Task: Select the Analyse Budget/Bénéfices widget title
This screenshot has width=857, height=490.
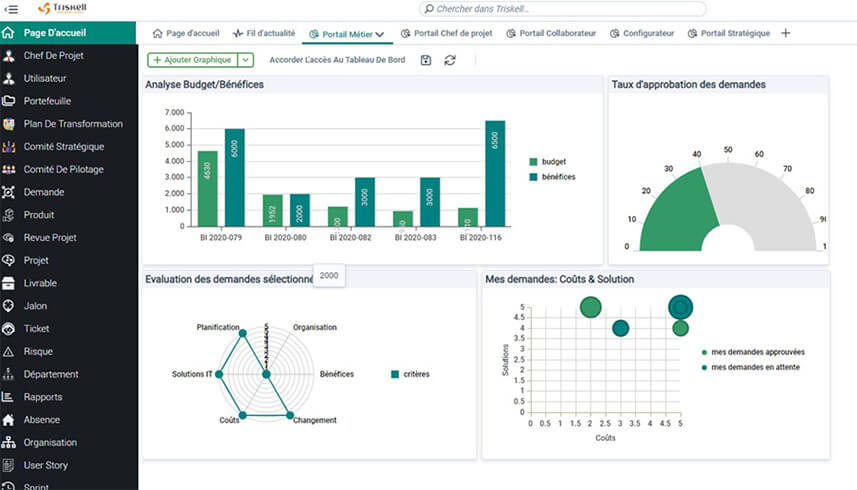Action: [x=204, y=85]
